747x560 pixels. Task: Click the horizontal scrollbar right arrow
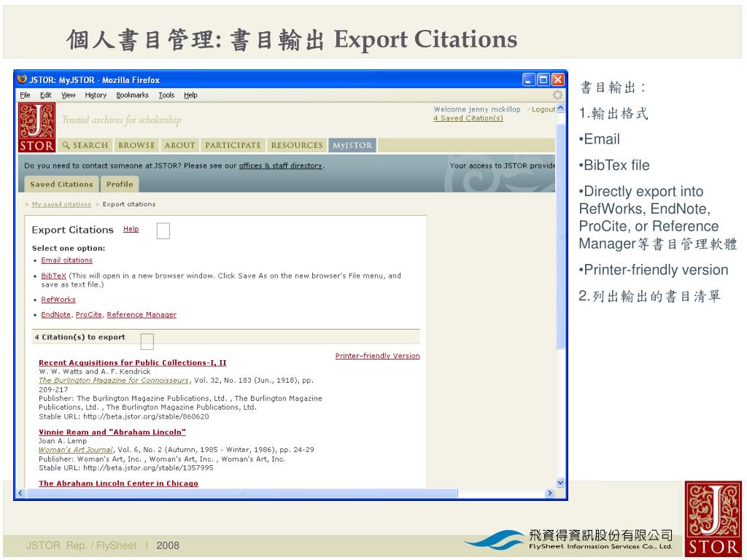point(550,494)
